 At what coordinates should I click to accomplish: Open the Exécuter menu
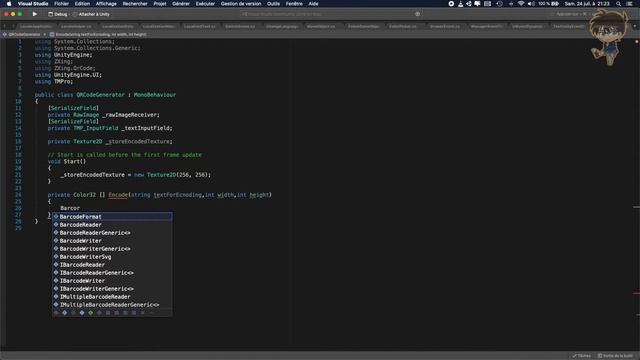205,4
